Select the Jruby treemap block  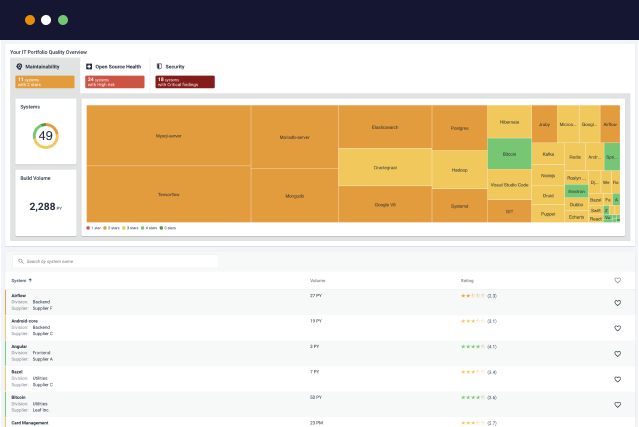click(x=544, y=124)
